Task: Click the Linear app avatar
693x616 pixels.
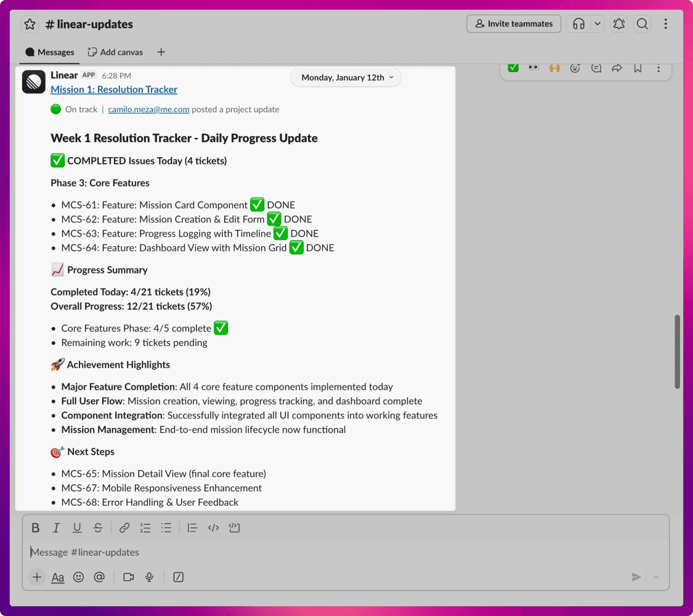Action: coord(34,82)
